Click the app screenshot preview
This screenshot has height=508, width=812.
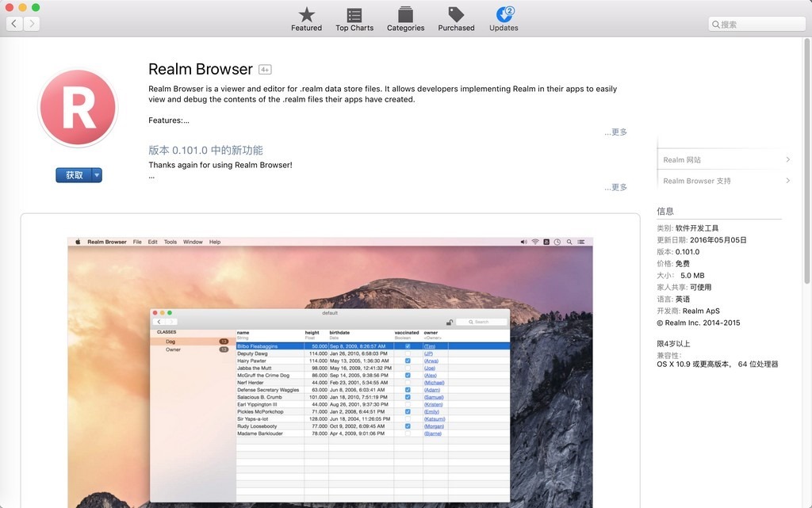click(x=330, y=372)
